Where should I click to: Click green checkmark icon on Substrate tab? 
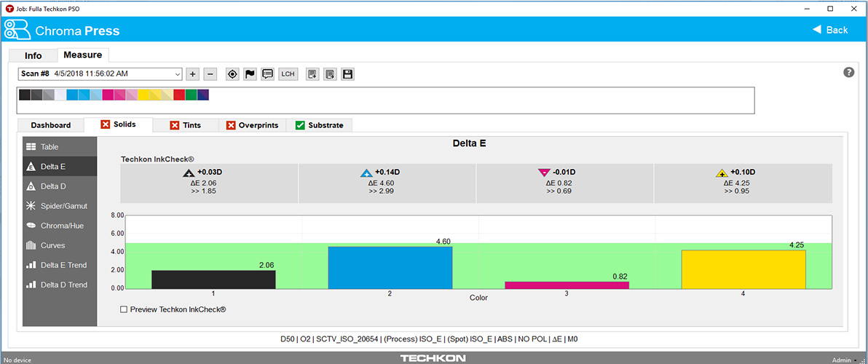(301, 125)
